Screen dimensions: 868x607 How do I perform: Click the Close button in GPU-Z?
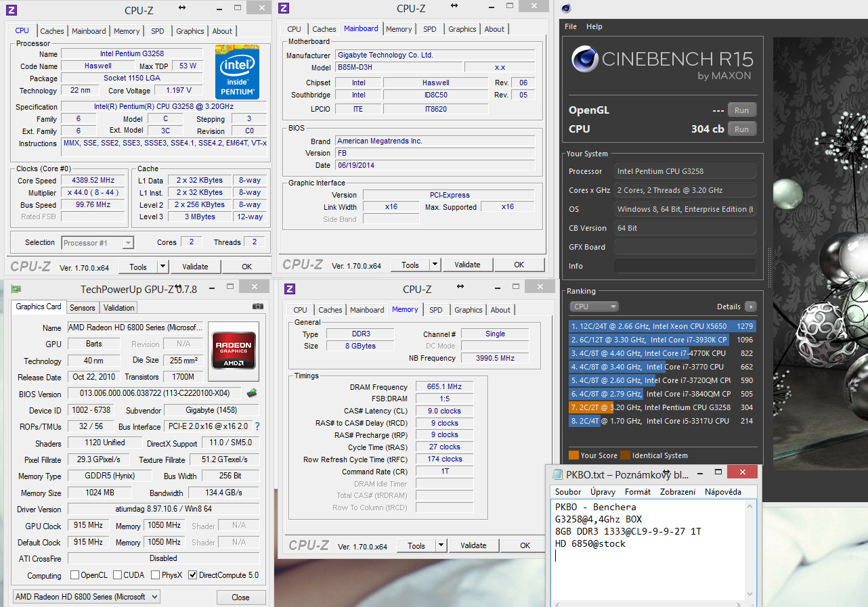click(x=240, y=597)
